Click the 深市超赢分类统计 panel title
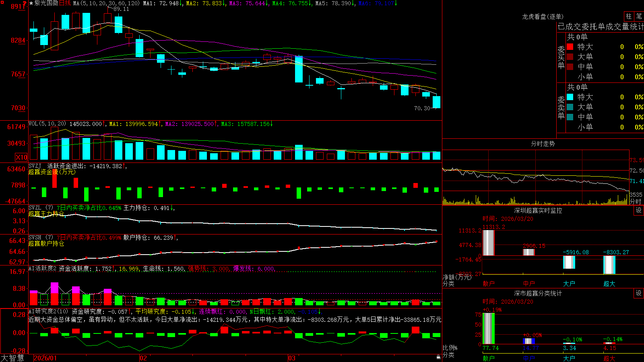This screenshot has height=362, width=644. [x=538, y=293]
